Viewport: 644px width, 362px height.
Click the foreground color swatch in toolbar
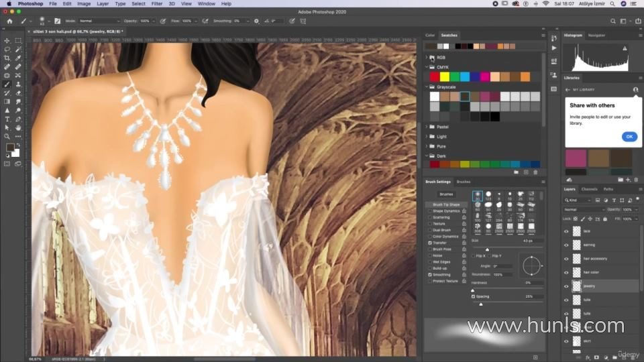10,147
